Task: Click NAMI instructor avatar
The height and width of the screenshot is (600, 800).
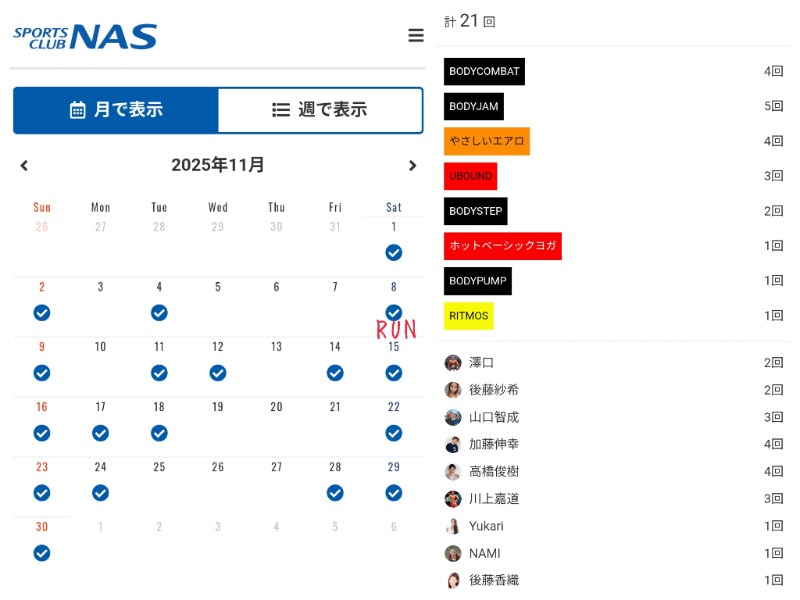Action: [x=453, y=553]
